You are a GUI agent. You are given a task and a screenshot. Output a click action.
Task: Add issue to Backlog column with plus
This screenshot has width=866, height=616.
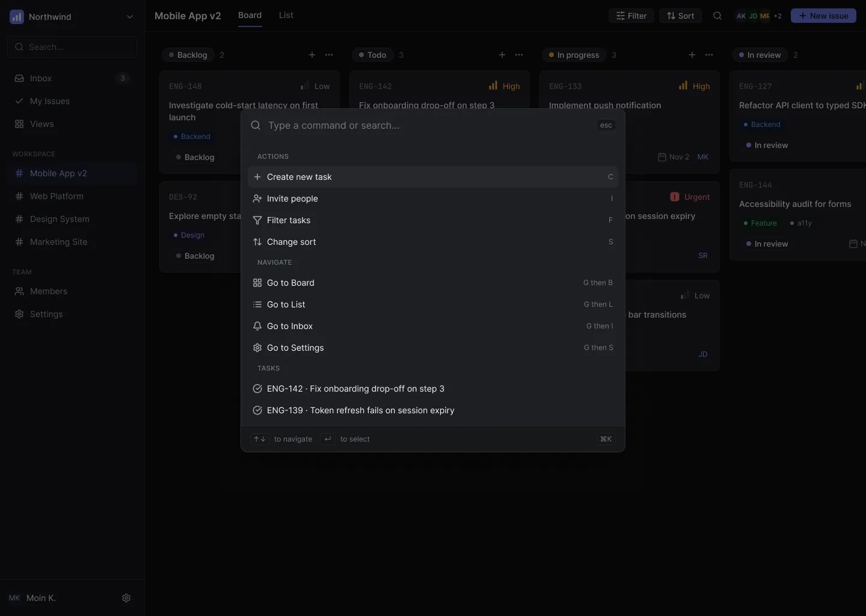click(312, 55)
